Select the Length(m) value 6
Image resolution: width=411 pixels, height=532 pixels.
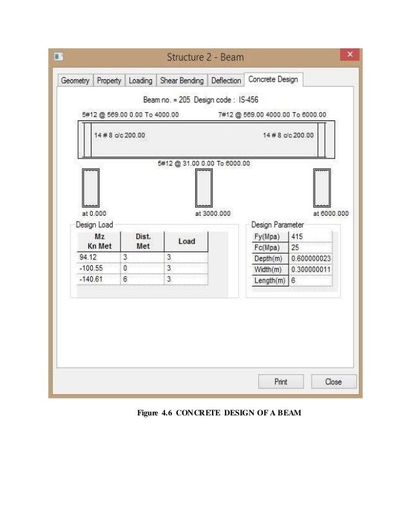pos(311,280)
